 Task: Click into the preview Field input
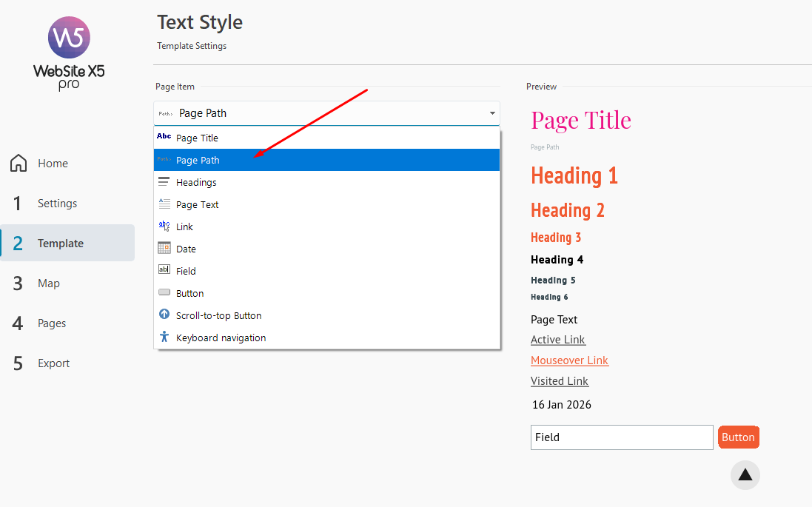[621, 437]
